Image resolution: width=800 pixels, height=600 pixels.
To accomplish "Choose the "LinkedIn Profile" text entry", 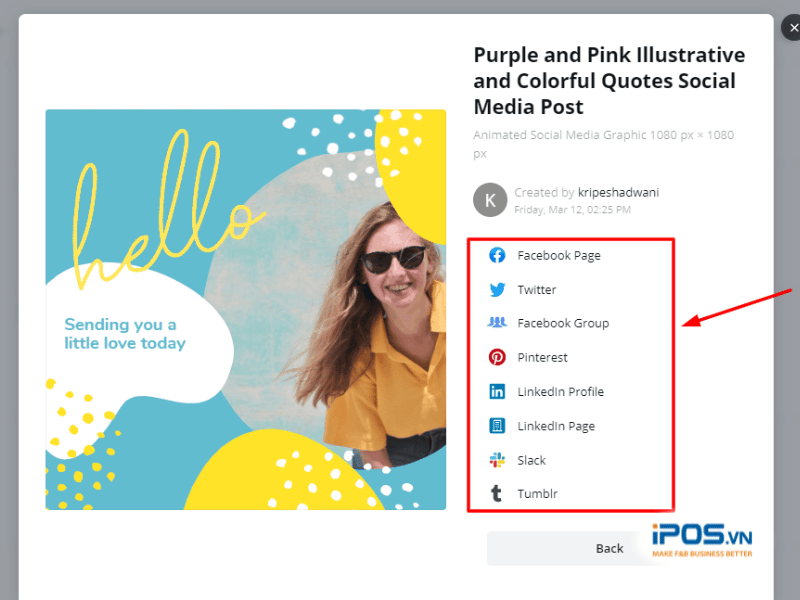I will click(560, 392).
